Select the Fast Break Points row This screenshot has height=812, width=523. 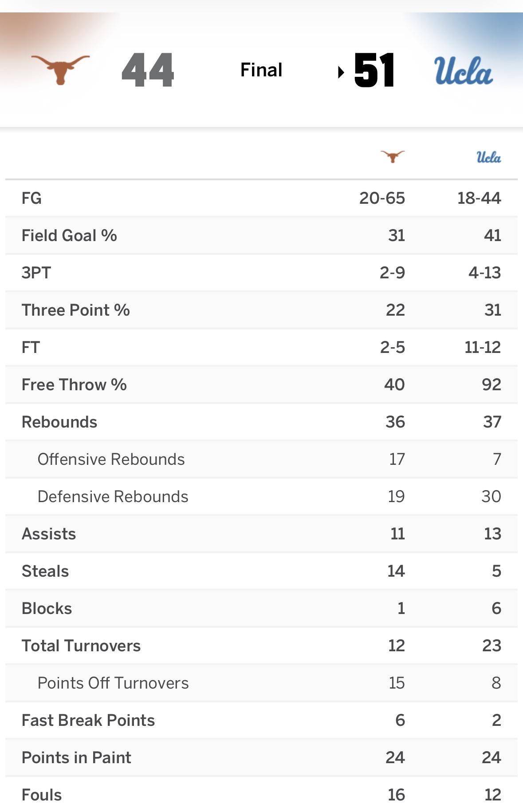click(x=88, y=720)
